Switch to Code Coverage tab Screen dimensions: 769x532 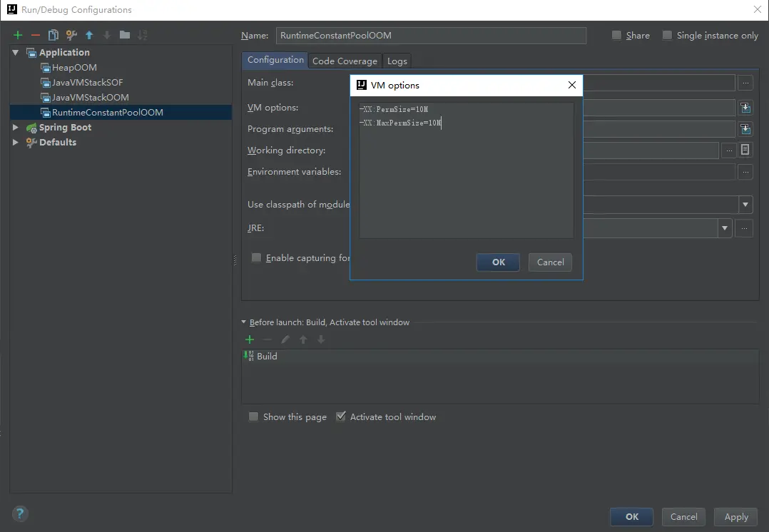345,61
